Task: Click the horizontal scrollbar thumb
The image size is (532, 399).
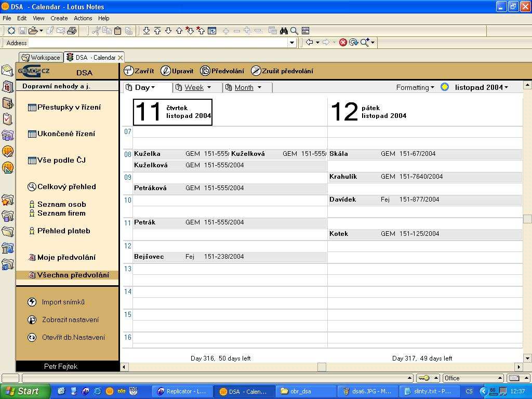Action: pyautogui.click(x=322, y=367)
